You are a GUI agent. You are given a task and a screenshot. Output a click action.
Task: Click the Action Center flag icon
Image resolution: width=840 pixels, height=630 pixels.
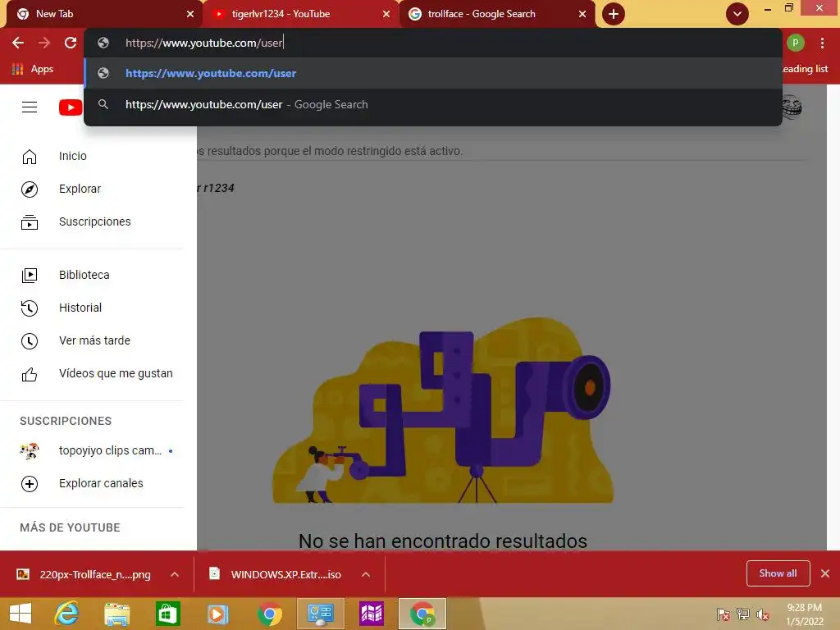724,614
